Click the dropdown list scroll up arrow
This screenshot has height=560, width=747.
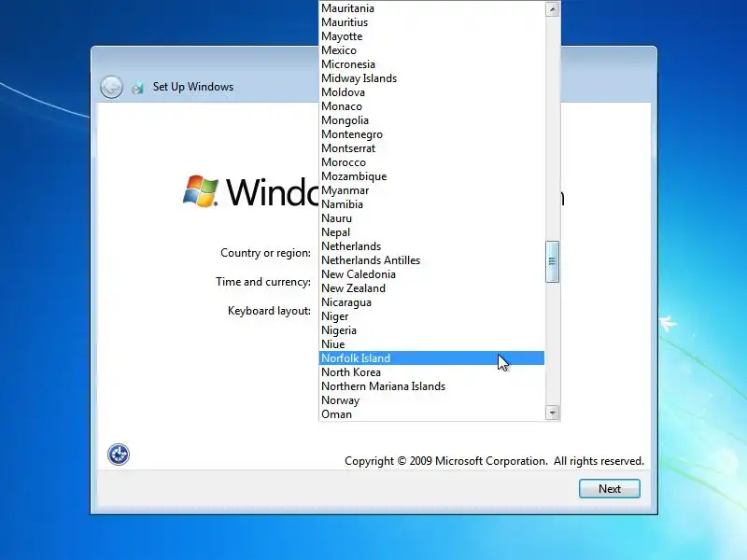coord(552,9)
